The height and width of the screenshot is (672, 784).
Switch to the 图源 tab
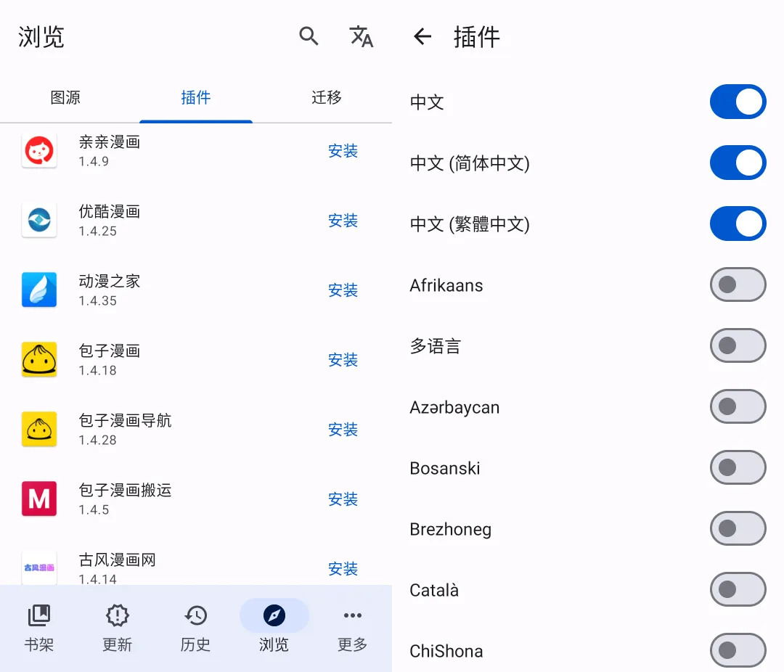(65, 97)
